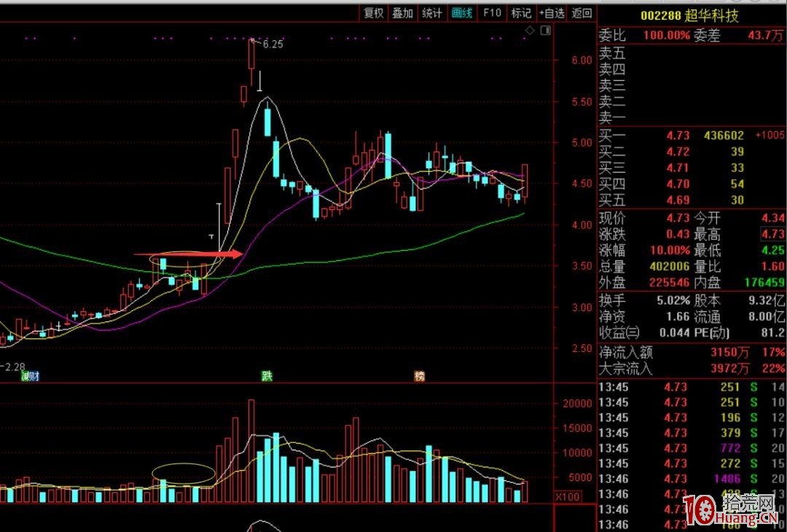Click the 卖三 row label
This screenshot has width=787, height=532.
point(612,85)
